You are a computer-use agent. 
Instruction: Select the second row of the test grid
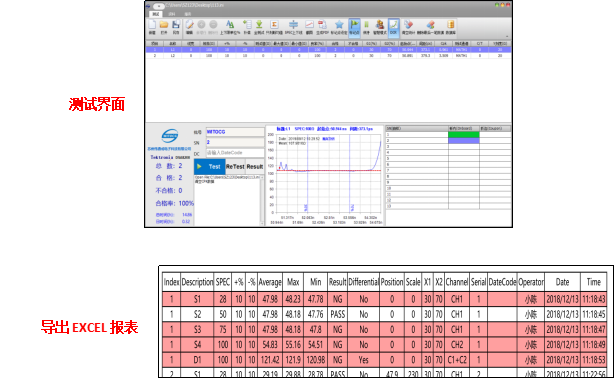coord(328,56)
